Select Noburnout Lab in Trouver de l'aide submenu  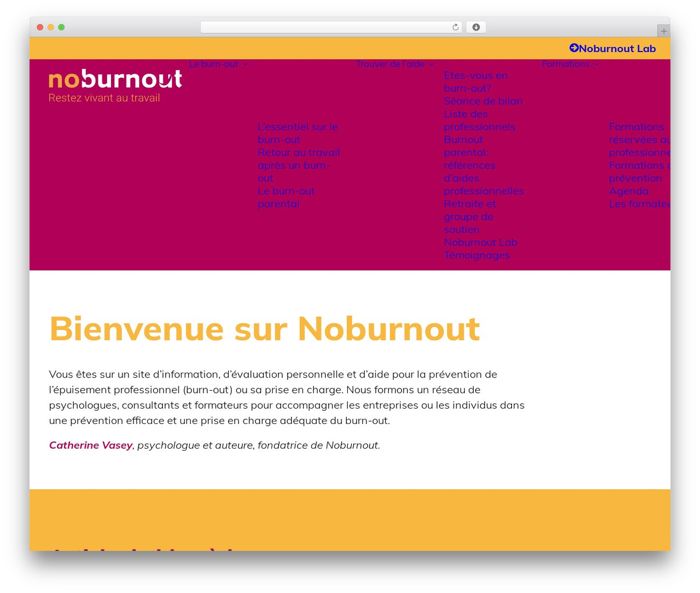pos(481,242)
